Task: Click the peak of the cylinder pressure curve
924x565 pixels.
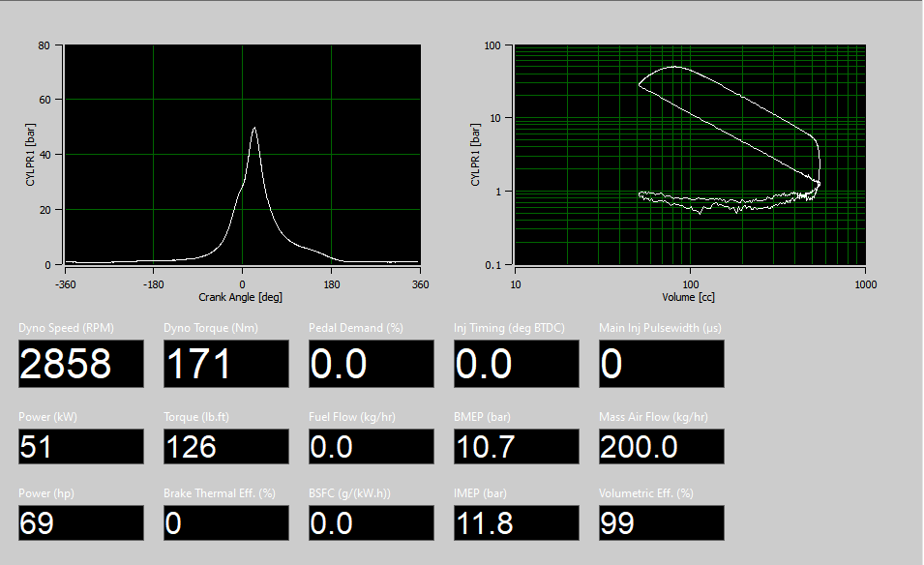Action: (x=253, y=128)
